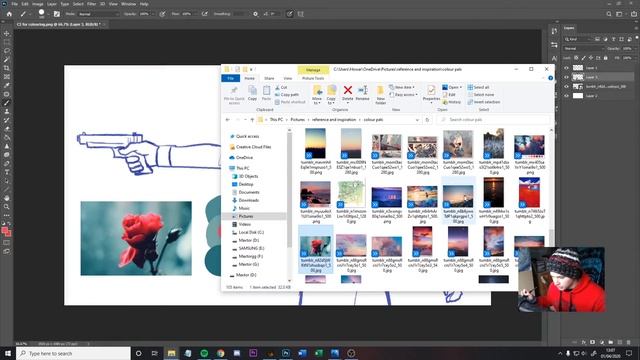Select the Zoom tool in Photoshop toolbar
The image size is (640, 360).
7,207
